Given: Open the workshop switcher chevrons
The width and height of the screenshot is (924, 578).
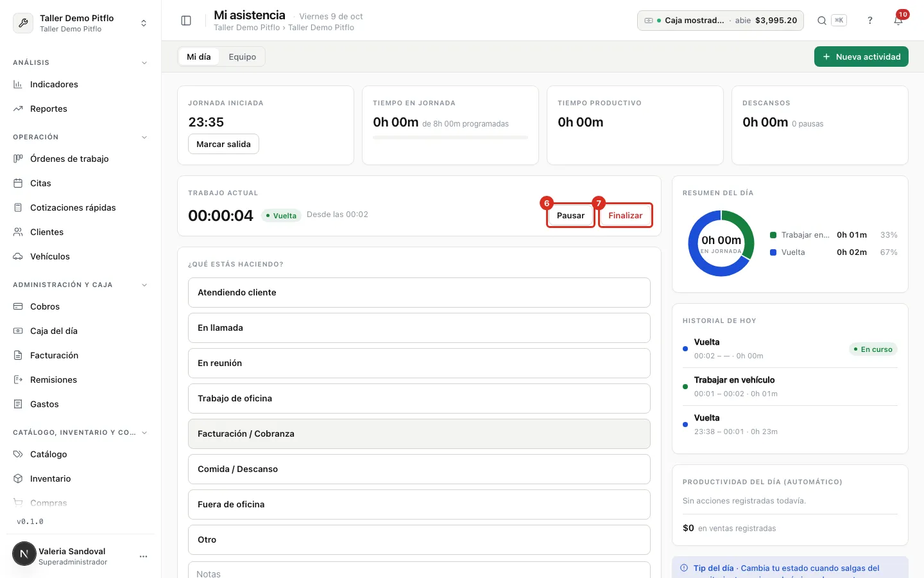Looking at the screenshot, I should (x=144, y=23).
